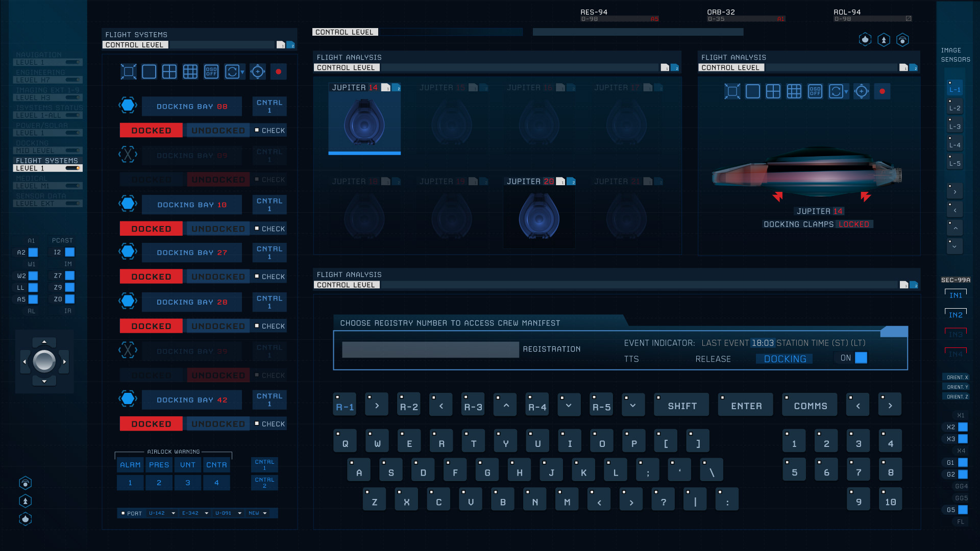Open the refresh dropdown arrow in Flight Systems toolbar

tap(242, 72)
